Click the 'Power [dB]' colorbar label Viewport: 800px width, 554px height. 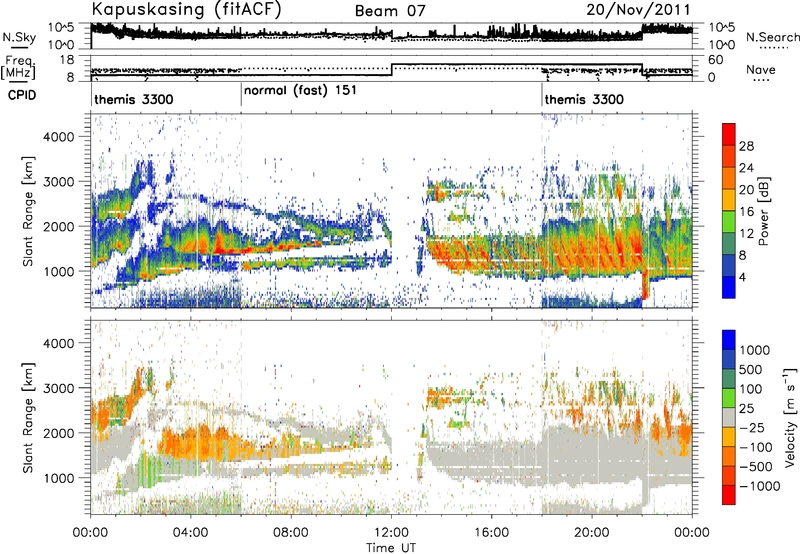[764, 211]
